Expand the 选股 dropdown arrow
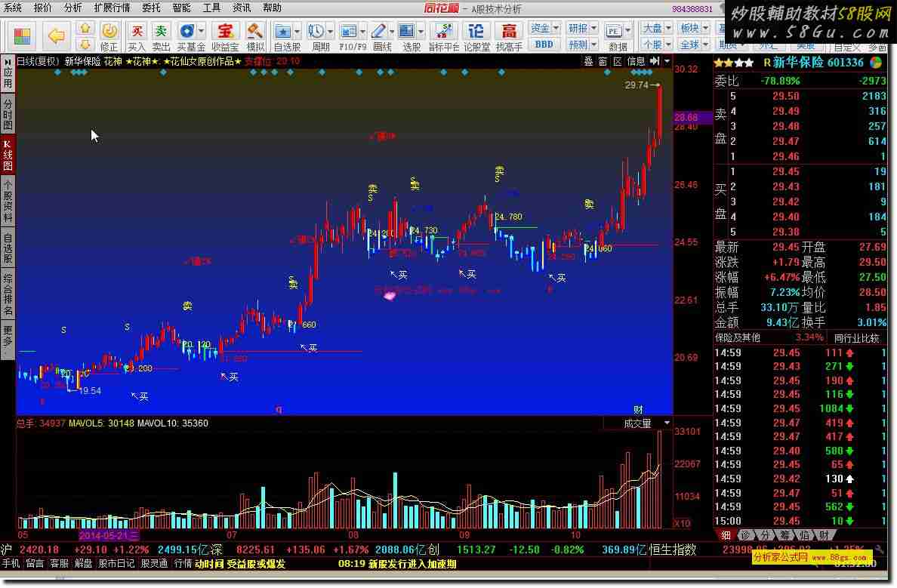This screenshot has width=897, height=588. click(421, 32)
